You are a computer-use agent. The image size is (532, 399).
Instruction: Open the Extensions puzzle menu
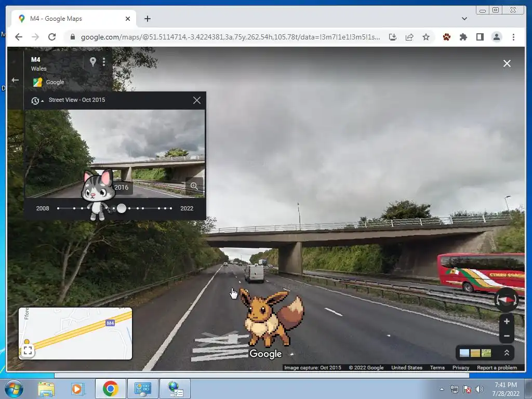click(x=463, y=37)
